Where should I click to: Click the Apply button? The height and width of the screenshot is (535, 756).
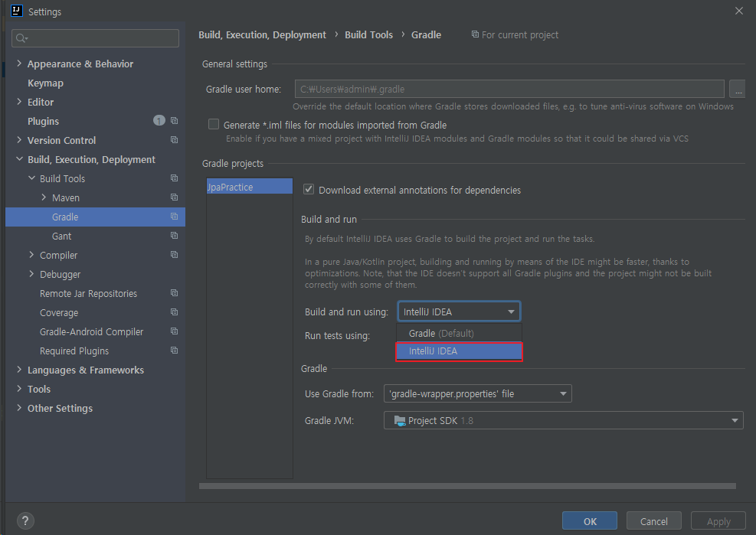pyautogui.click(x=718, y=521)
